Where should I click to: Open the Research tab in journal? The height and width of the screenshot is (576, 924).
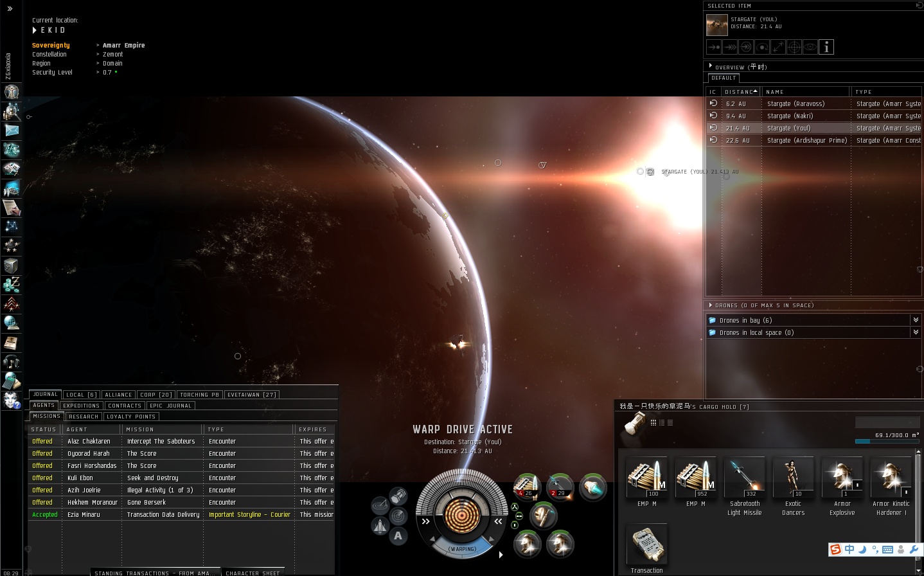coord(84,417)
